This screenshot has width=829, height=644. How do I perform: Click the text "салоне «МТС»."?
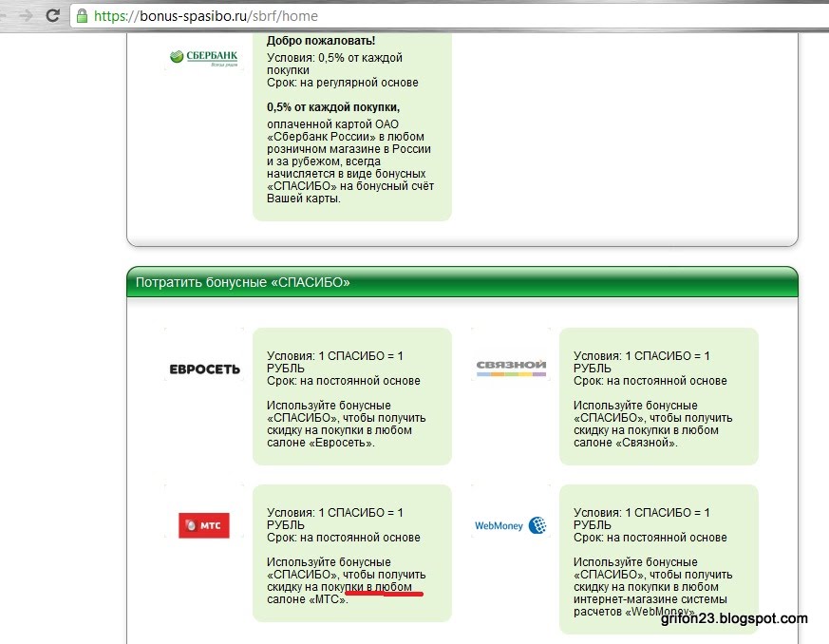tap(307, 599)
